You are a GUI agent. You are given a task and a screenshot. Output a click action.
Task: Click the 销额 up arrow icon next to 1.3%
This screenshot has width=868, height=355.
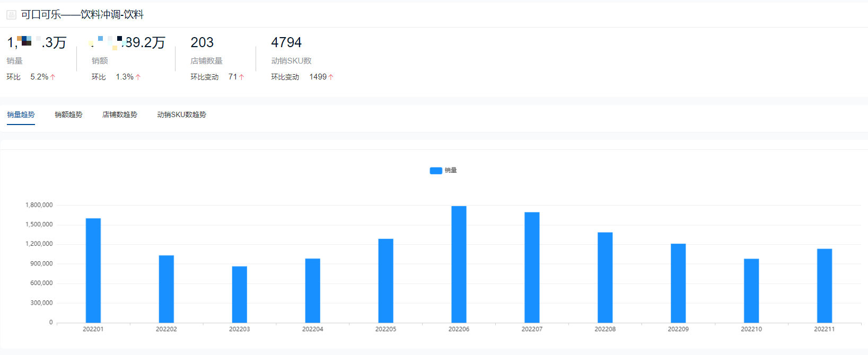[138, 77]
